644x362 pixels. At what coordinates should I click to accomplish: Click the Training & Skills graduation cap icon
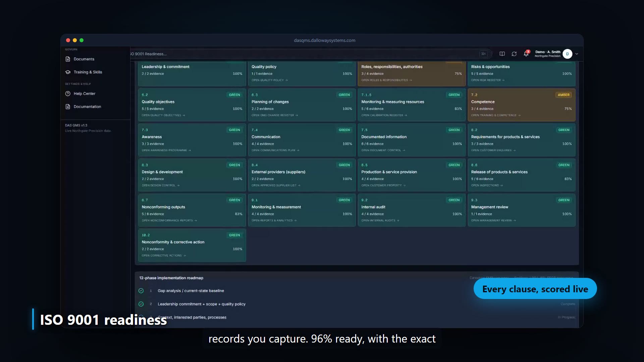68,72
